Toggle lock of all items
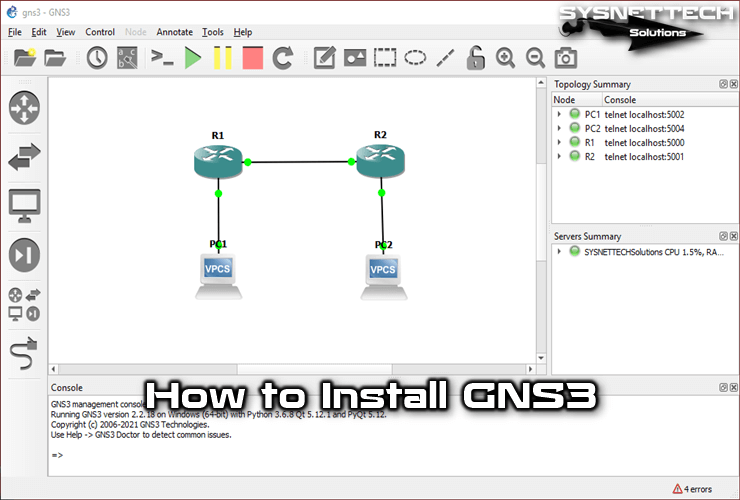The height and width of the screenshot is (500, 740). tap(475, 58)
